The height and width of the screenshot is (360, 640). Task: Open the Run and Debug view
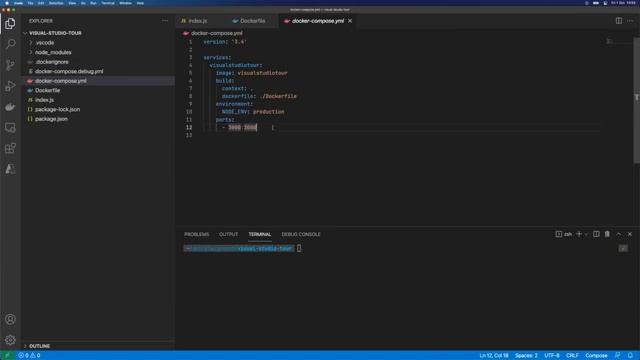[x=10, y=86]
